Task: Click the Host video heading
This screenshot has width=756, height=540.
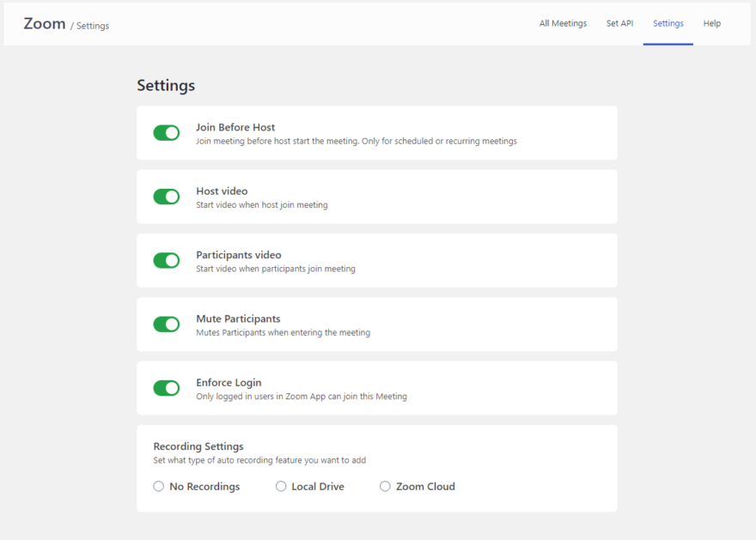Action: tap(222, 191)
